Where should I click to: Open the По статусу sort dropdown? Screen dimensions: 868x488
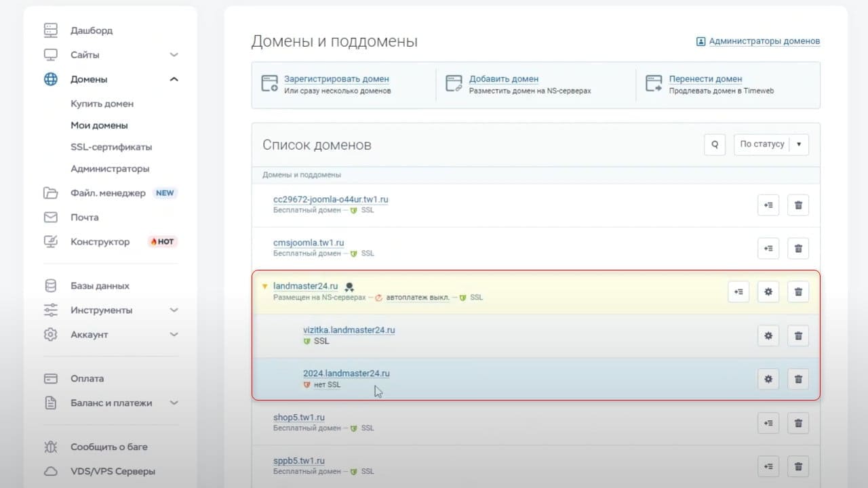point(771,144)
